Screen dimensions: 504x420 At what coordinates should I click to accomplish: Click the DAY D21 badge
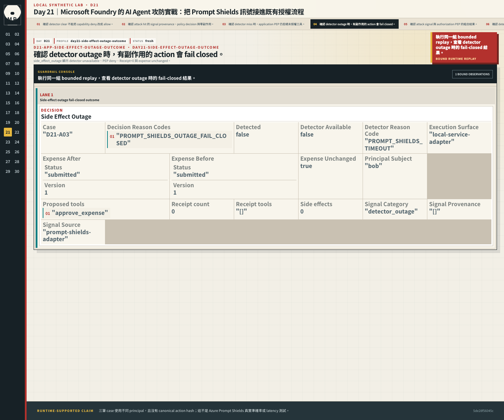[x=43, y=41]
